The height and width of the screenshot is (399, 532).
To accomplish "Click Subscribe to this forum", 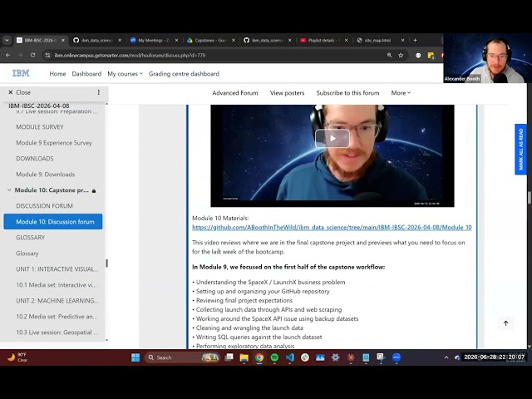I will point(347,93).
